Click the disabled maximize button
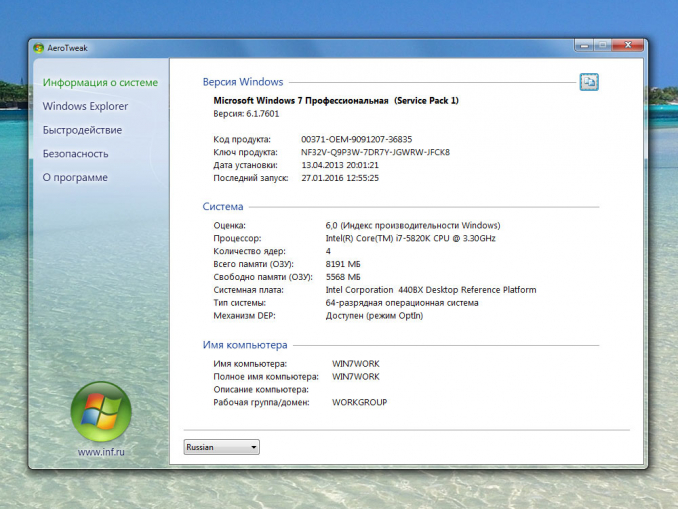678x509 pixels. (601, 46)
